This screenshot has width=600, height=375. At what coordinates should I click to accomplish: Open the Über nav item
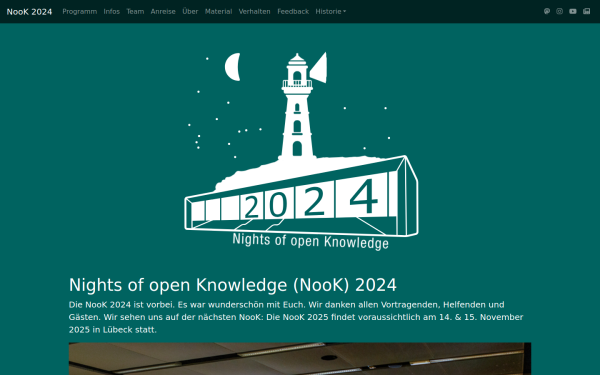coord(190,11)
